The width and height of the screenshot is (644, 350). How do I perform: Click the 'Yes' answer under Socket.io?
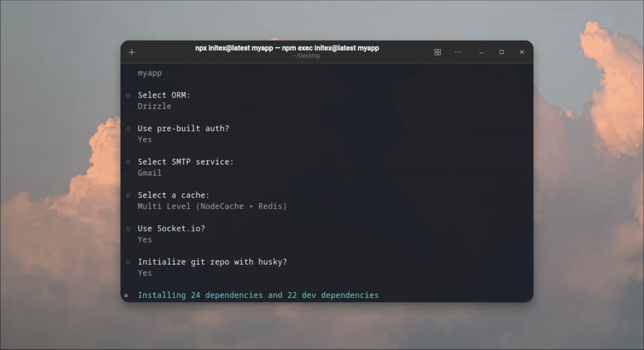pyautogui.click(x=145, y=239)
